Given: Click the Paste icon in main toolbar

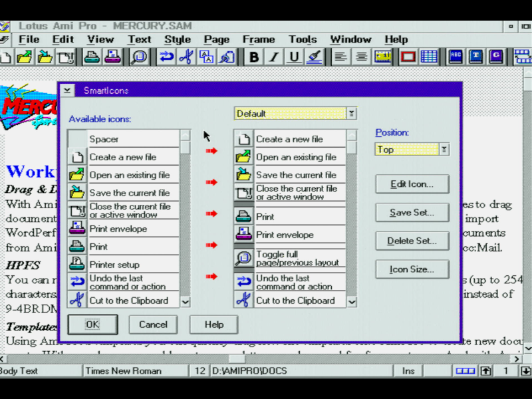Looking at the screenshot, I should click(227, 57).
